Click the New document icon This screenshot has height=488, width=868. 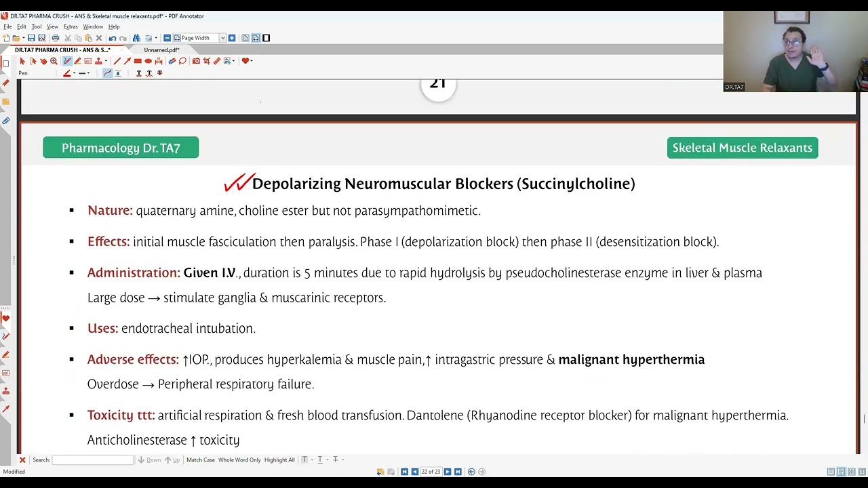[x=5, y=38]
